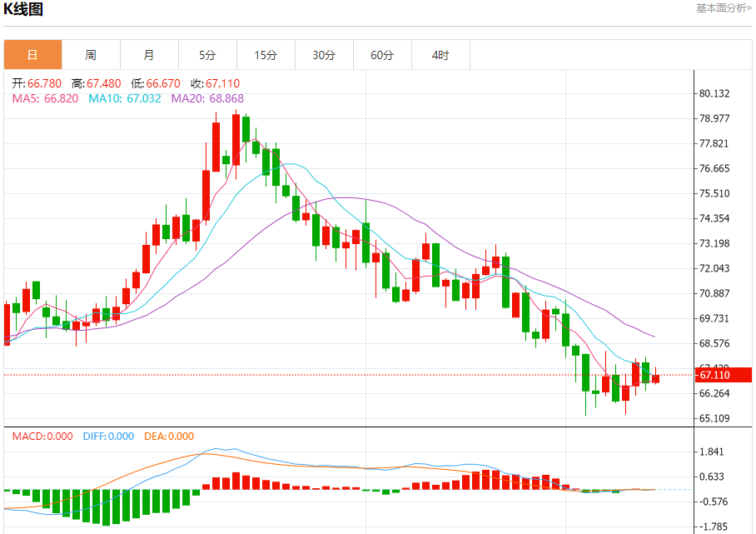Select the 日 daily chart tab
The image size is (756, 534).
pos(32,55)
